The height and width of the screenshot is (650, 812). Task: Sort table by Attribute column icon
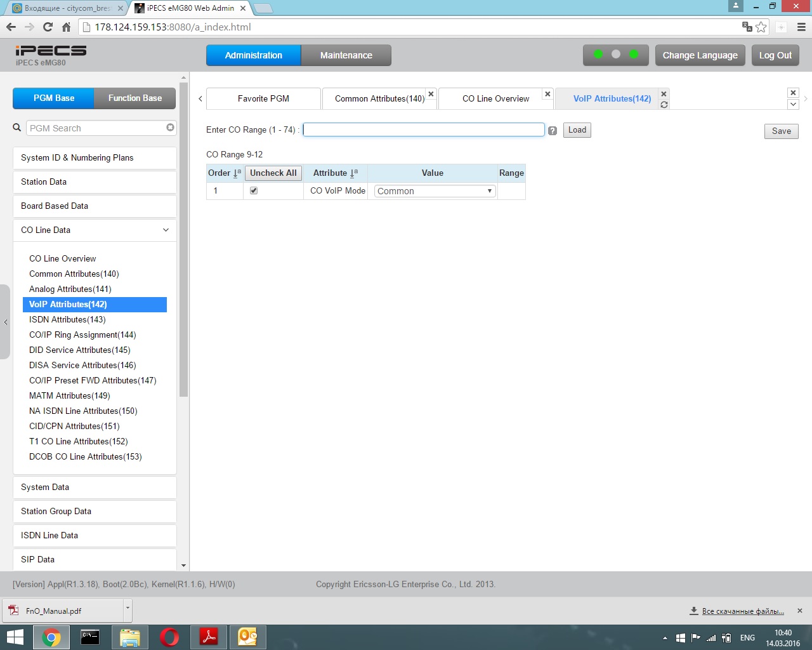(x=354, y=173)
